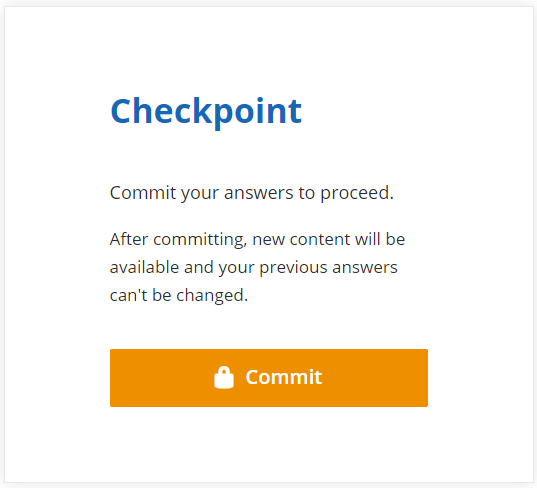Screen dimensions: 537x488
Task: Click the letter 'C' of the Checkpoint title
Action: point(121,112)
